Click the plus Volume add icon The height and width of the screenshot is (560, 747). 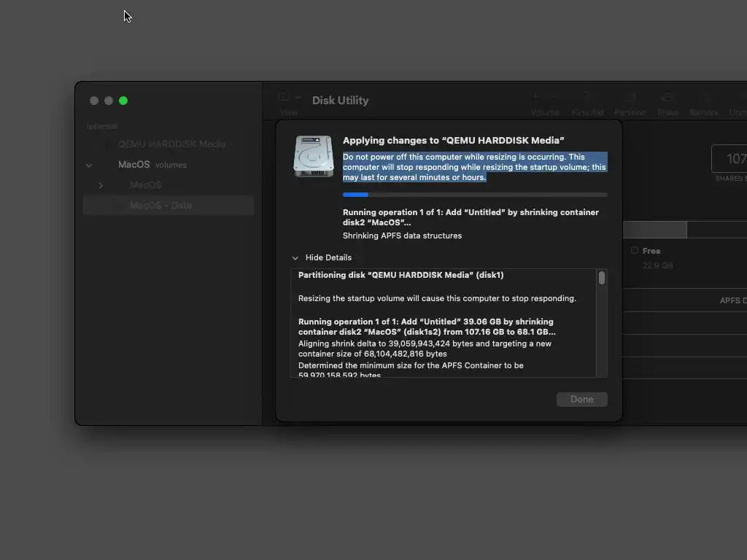[535, 97]
